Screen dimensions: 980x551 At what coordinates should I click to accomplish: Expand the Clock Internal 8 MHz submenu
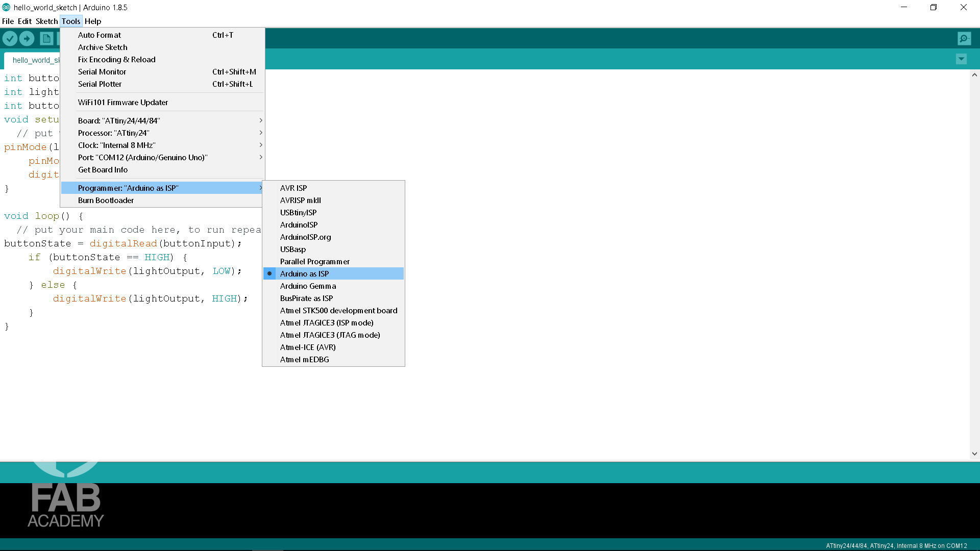click(x=163, y=145)
